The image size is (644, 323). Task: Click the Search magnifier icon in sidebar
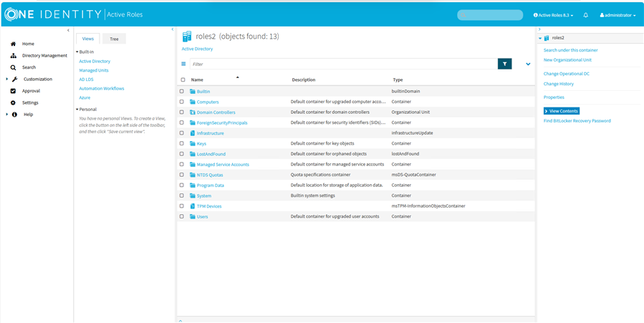tap(13, 67)
